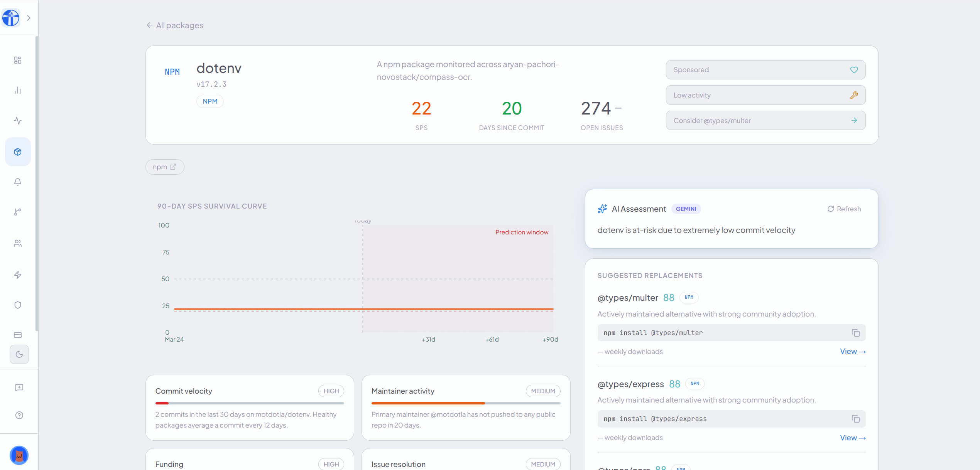The height and width of the screenshot is (470, 980).
Task: Toggle dark mode with the moon icon
Action: tap(19, 354)
